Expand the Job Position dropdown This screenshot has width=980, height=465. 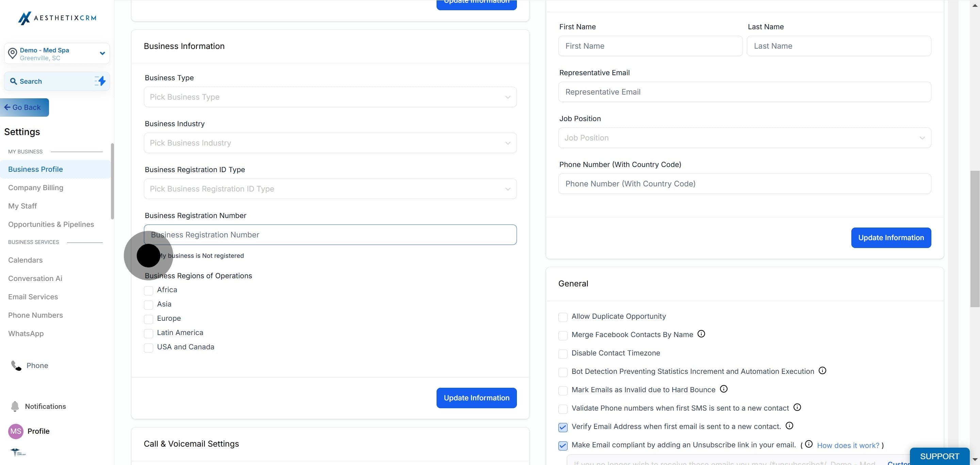pos(744,138)
